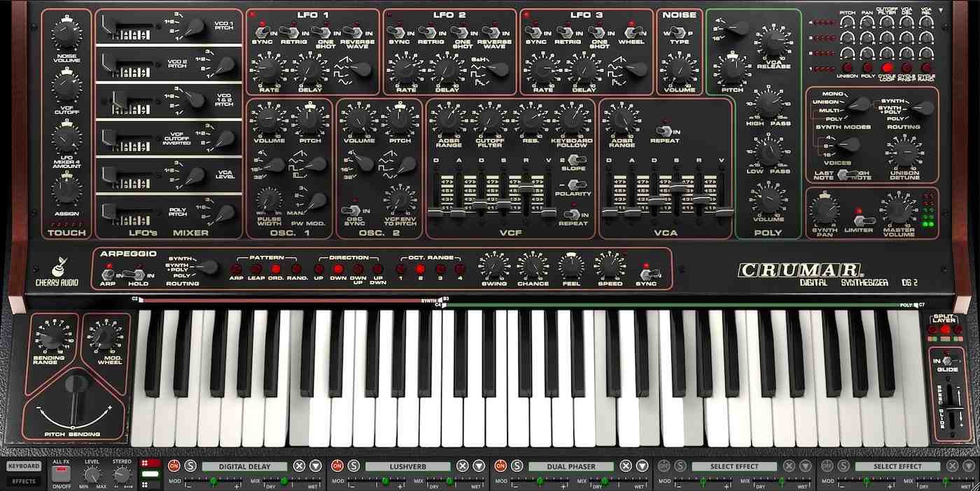980x491 pixels.
Task: Toggle the ARP switch in Arpeggio
Action: [x=108, y=275]
